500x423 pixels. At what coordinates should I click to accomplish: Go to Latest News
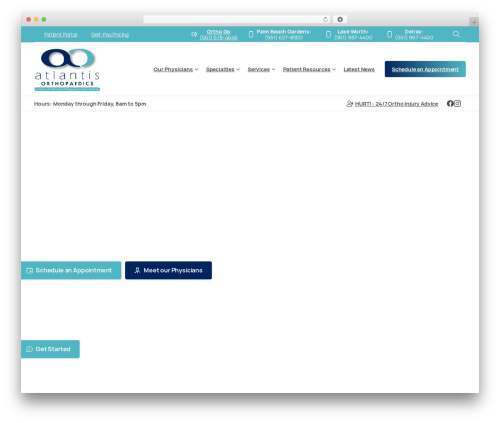coord(359,69)
